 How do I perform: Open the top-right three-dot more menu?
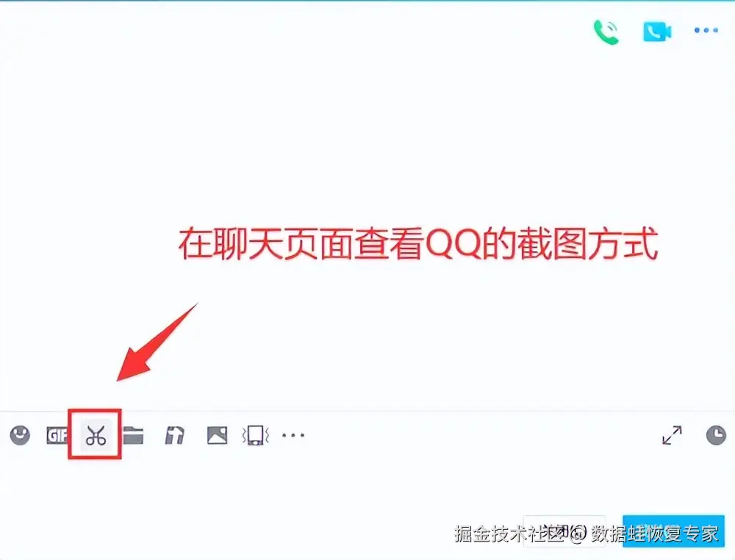[x=706, y=30]
